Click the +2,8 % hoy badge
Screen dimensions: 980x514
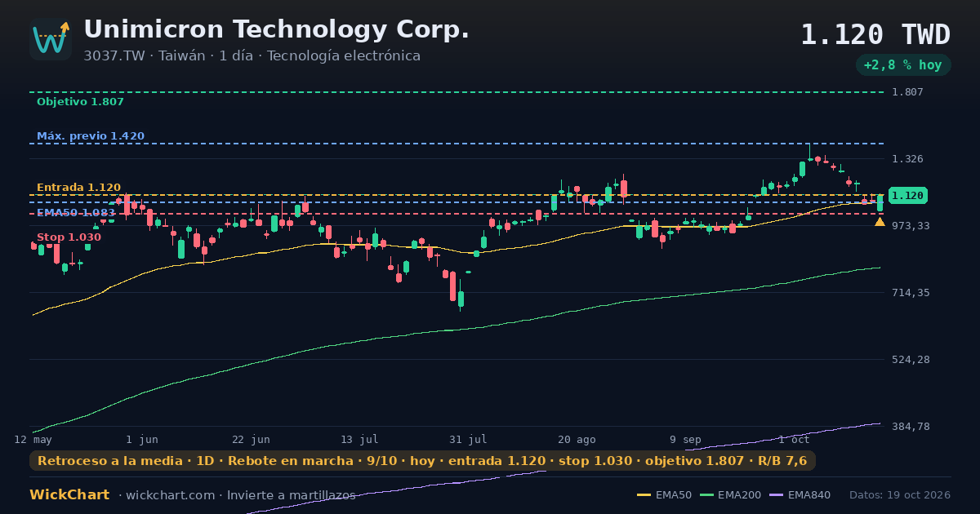pos(903,65)
